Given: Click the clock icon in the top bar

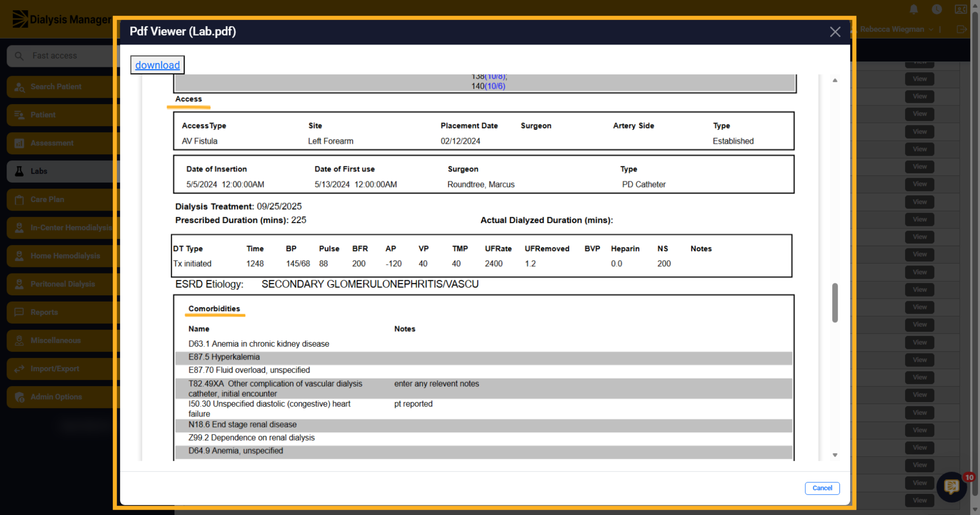Looking at the screenshot, I should (x=937, y=9).
